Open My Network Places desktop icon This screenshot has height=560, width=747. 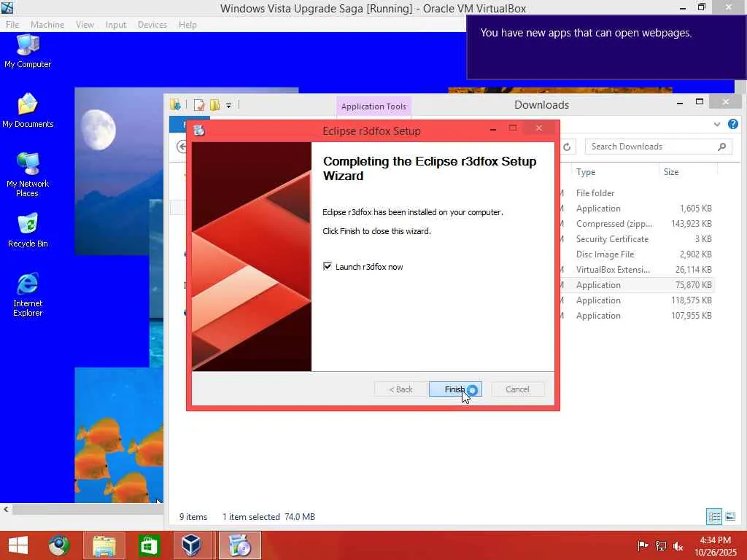tap(28, 174)
